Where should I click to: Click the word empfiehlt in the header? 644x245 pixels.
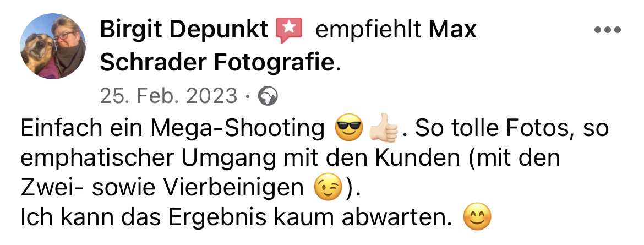[x=368, y=30]
